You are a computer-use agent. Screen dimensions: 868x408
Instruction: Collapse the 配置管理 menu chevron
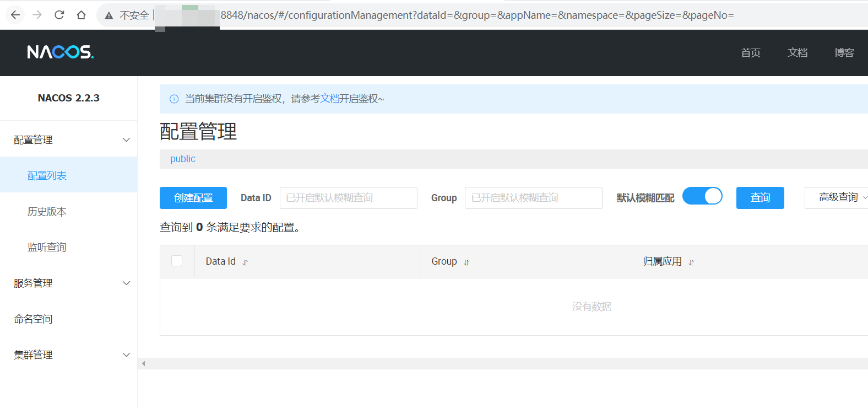126,139
